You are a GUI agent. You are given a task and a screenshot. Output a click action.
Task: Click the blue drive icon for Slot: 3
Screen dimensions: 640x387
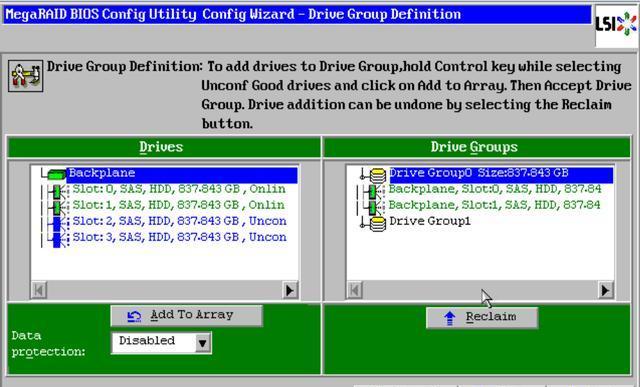57,239
